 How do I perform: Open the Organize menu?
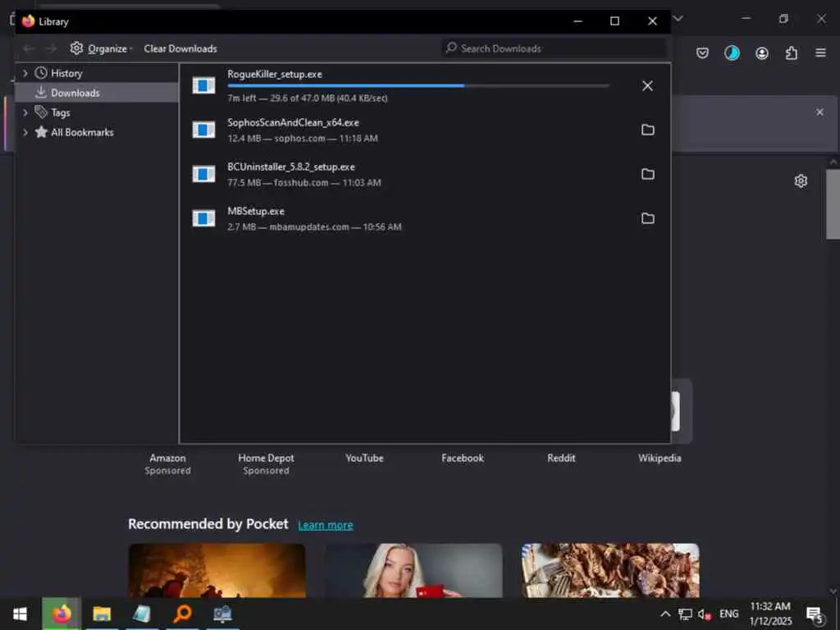click(101, 48)
